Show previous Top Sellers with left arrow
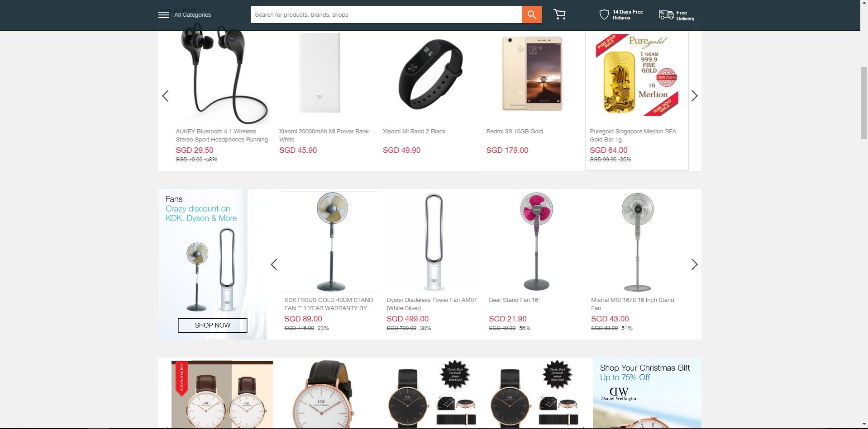Screen dimensions: 868x429 click(166, 96)
